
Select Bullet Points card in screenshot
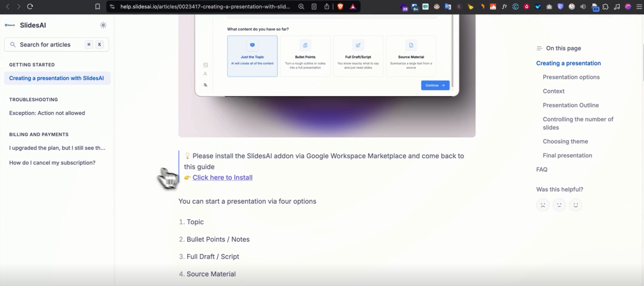pos(305,56)
